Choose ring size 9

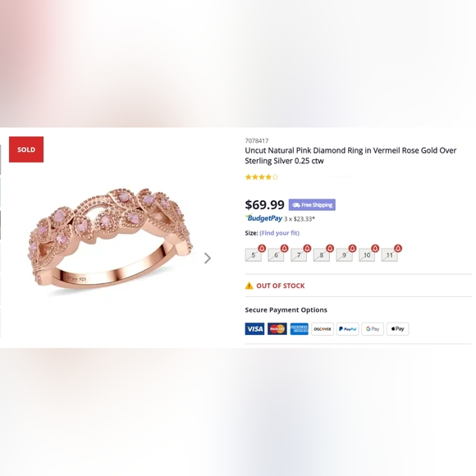tap(344, 255)
